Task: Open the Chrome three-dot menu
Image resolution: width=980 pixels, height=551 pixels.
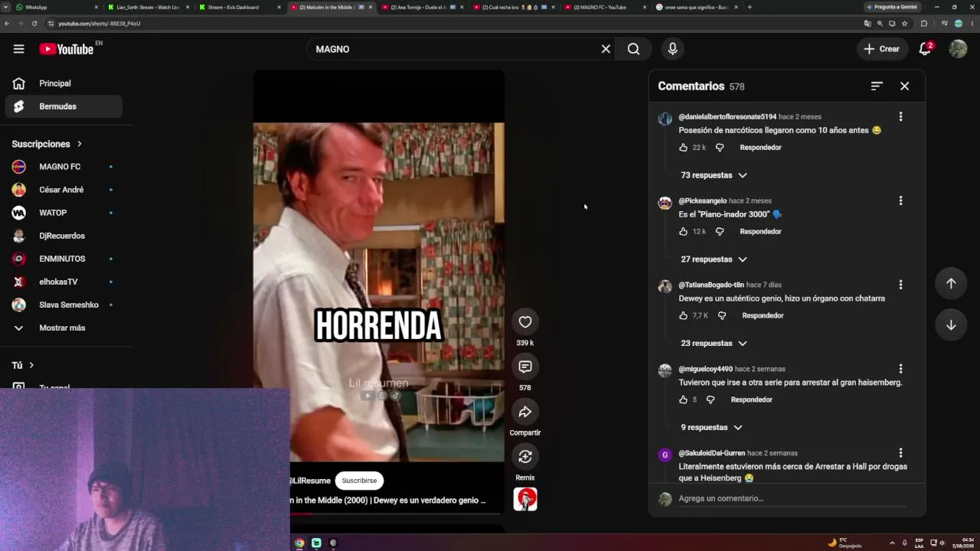Action: 971,24
